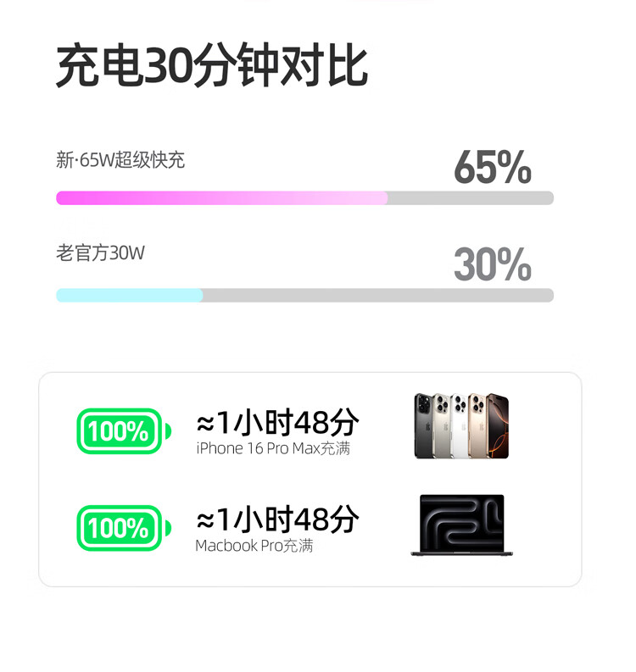Click the gray unfilled section of the 30W bar
Viewport: 636px width, 672px height.
pyautogui.click(x=377, y=296)
